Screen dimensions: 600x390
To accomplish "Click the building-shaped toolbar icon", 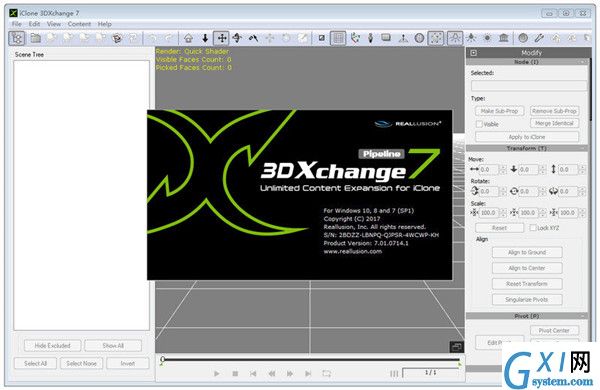I will pos(504,38).
